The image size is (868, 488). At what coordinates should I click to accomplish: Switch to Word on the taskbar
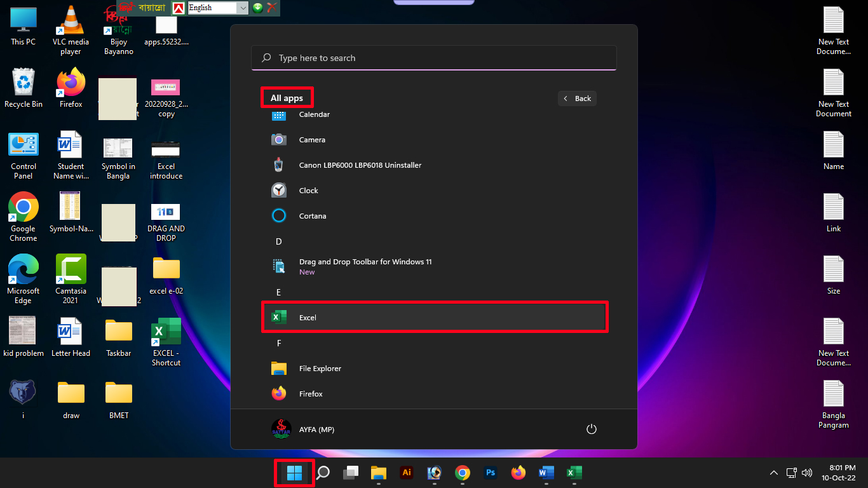pyautogui.click(x=546, y=473)
